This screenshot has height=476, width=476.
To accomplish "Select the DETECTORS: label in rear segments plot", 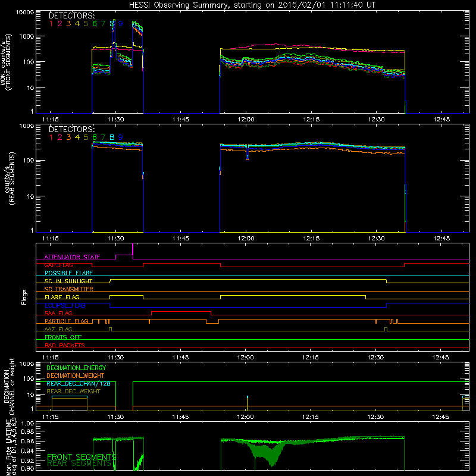I will 71,129.
